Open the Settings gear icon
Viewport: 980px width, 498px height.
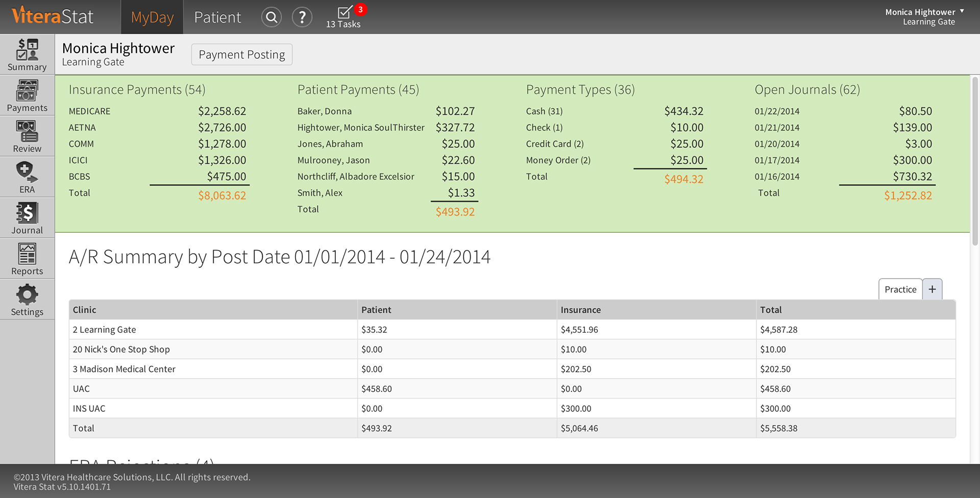[27, 300]
